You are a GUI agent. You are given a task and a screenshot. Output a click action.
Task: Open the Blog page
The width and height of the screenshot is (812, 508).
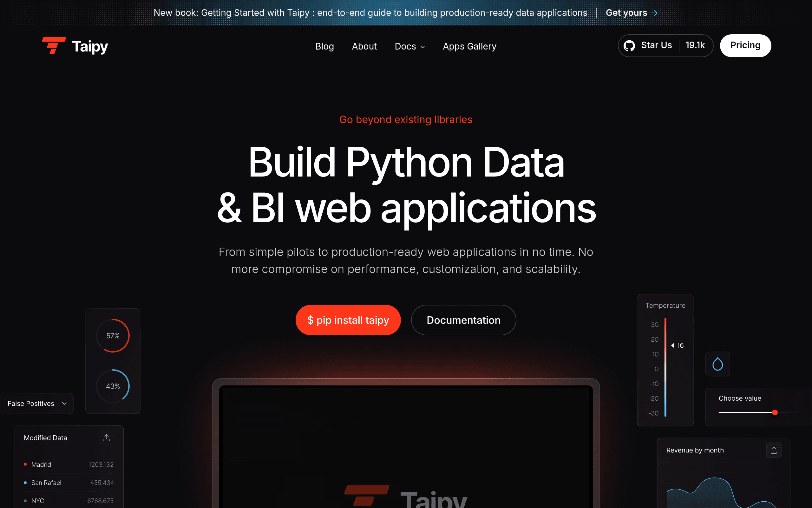[324, 46]
